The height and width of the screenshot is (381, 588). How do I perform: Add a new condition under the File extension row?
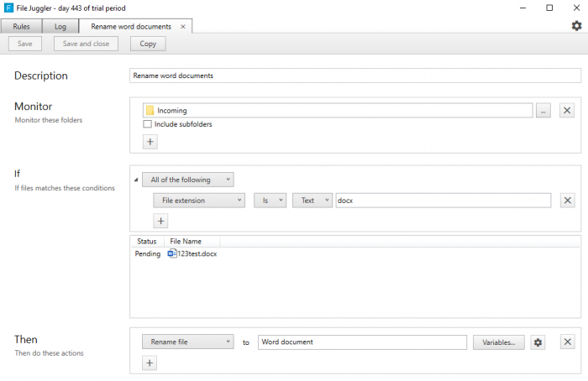160,221
